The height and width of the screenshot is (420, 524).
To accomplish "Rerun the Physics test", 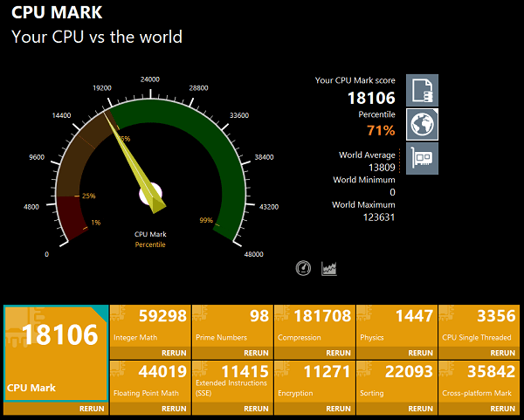I will [420, 353].
